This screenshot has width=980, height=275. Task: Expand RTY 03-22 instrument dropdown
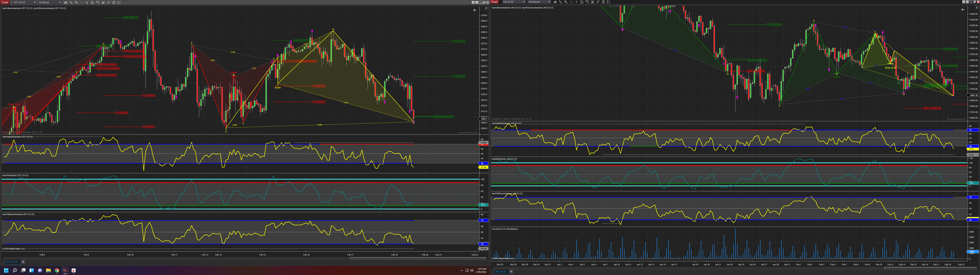coord(35,2)
